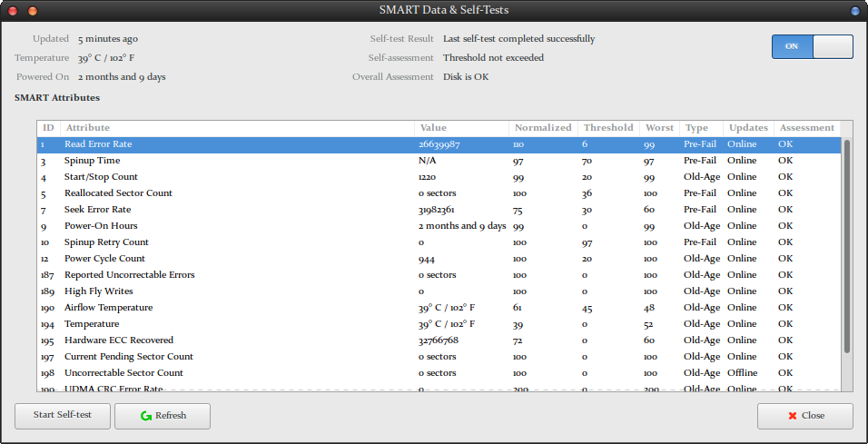Image resolution: width=868 pixels, height=444 pixels.
Task: Select the Power Cycle Count row
Action: [x=439, y=259]
